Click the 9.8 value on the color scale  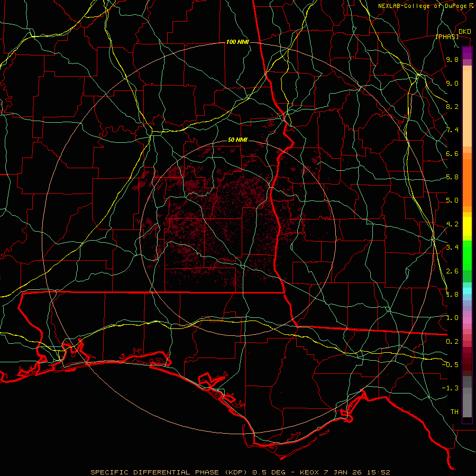pyautogui.click(x=452, y=60)
